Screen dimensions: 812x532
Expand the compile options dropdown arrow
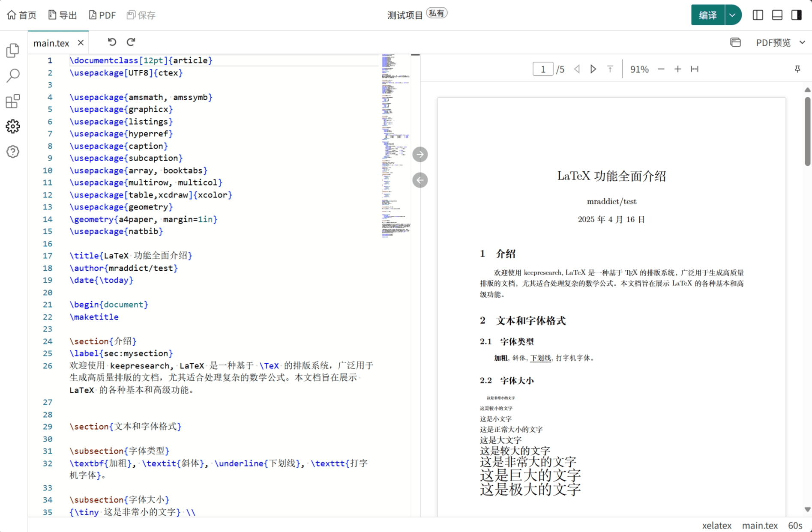coord(733,15)
